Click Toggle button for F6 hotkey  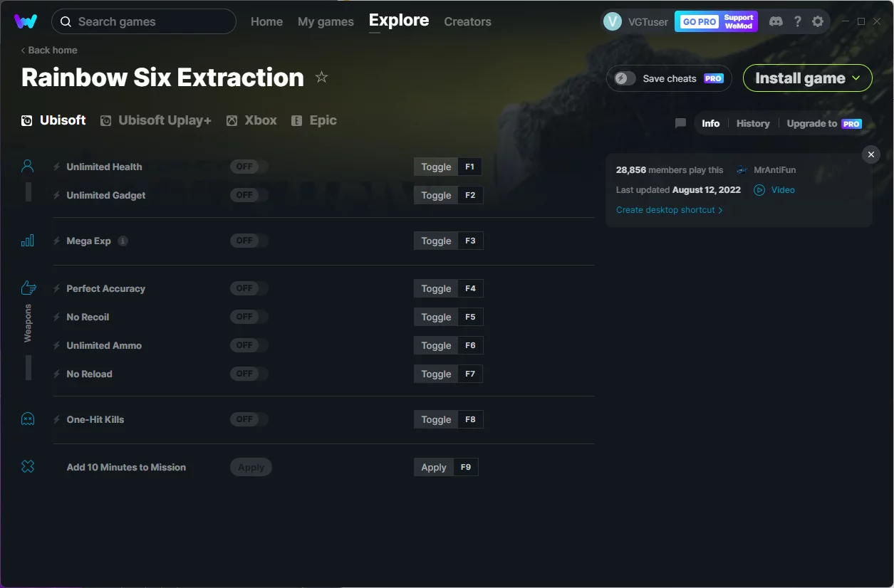click(436, 345)
